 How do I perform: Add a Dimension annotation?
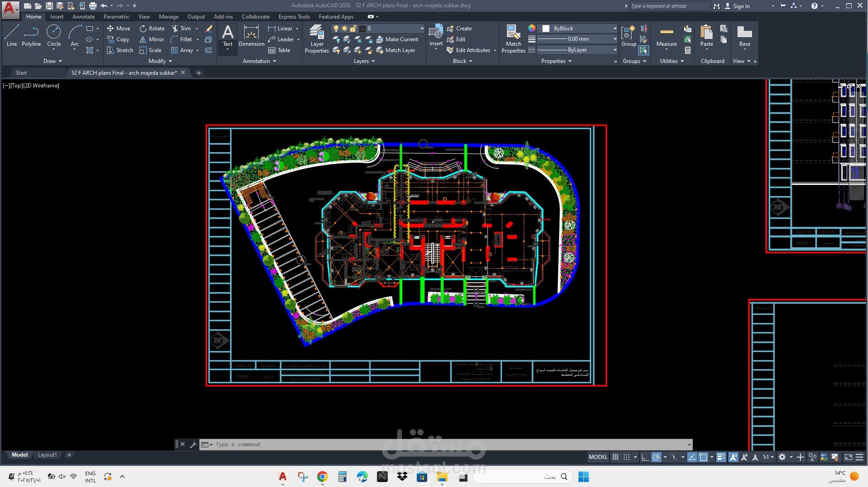pyautogui.click(x=251, y=36)
